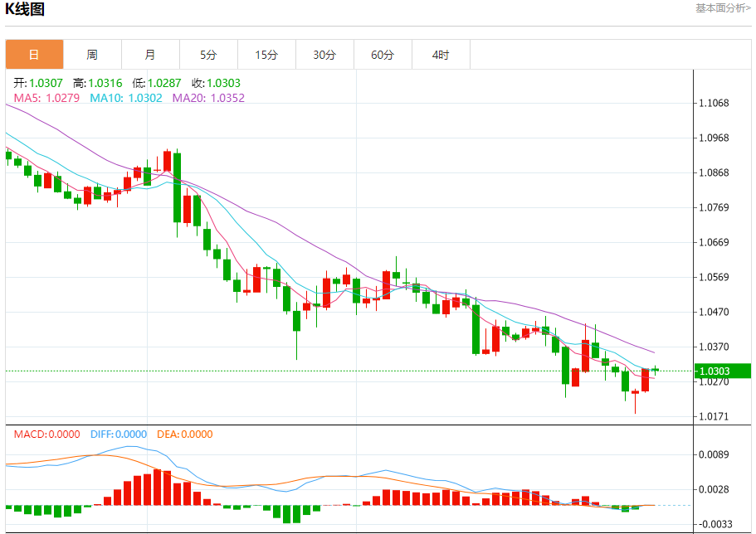Click the DIFF: 0.0000 label

click(119, 434)
